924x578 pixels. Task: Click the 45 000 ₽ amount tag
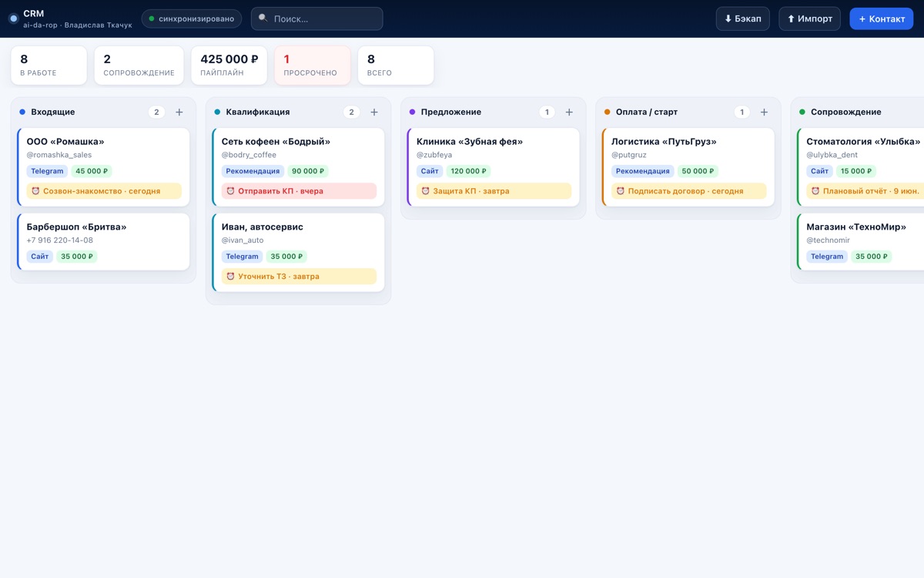pyautogui.click(x=92, y=171)
